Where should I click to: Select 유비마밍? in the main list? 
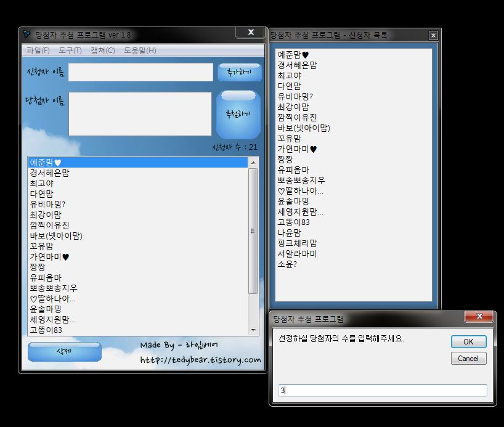pyautogui.click(x=137, y=205)
